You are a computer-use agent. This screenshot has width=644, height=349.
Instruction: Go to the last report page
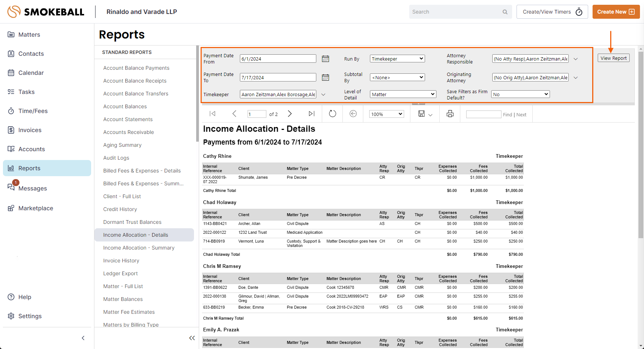(312, 114)
